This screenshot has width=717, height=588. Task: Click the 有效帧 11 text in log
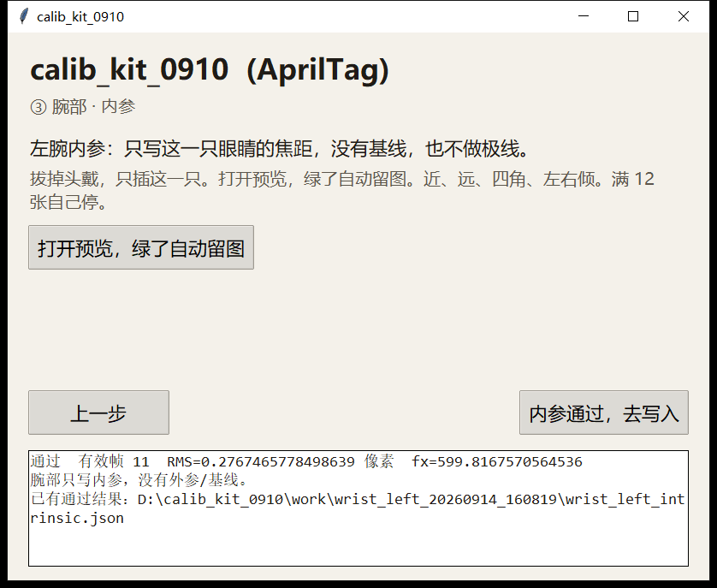(114, 461)
